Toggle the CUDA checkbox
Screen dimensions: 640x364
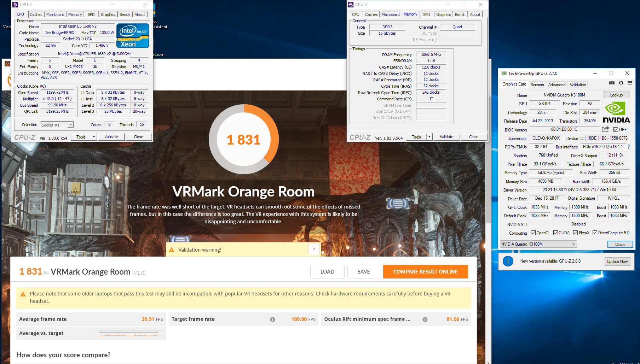click(555, 233)
